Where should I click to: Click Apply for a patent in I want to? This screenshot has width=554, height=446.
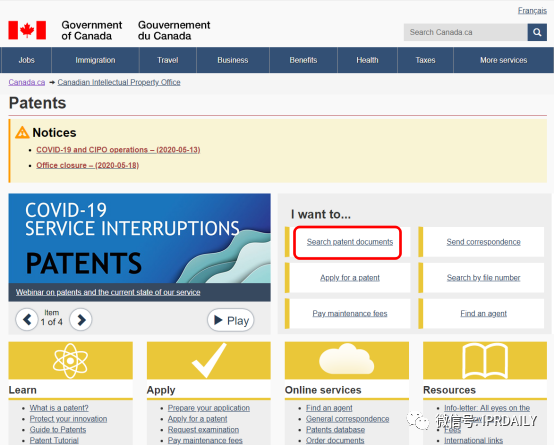350,278
